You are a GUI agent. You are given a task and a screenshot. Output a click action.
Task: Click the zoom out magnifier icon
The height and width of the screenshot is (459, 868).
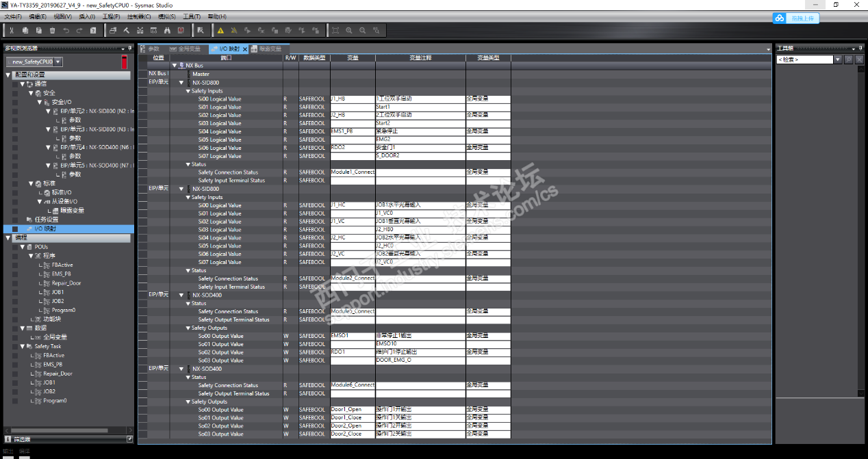coord(363,30)
